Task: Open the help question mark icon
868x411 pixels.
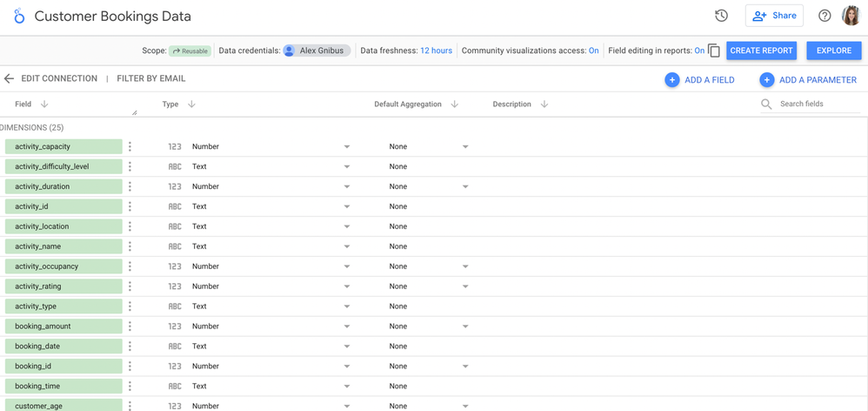Action: tap(825, 16)
